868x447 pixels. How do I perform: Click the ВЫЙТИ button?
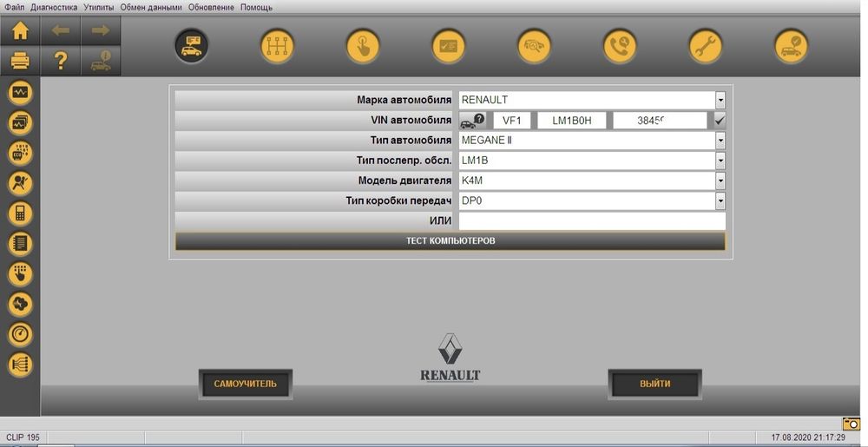654,384
